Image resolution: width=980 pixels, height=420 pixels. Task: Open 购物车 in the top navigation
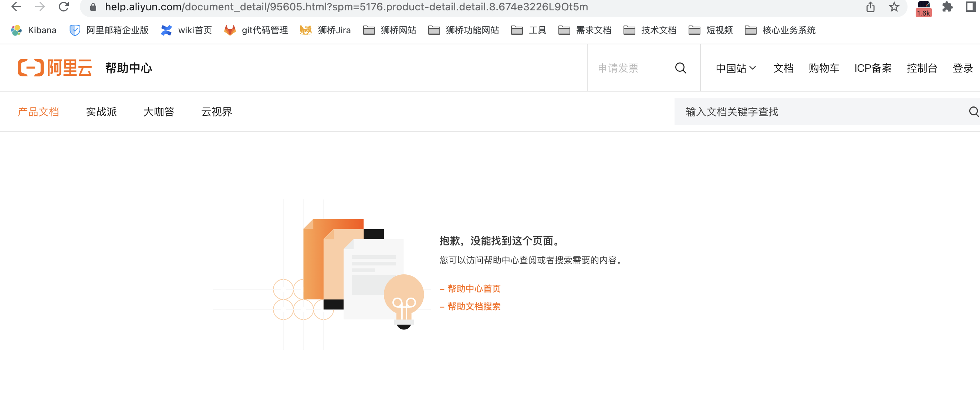[x=824, y=68]
